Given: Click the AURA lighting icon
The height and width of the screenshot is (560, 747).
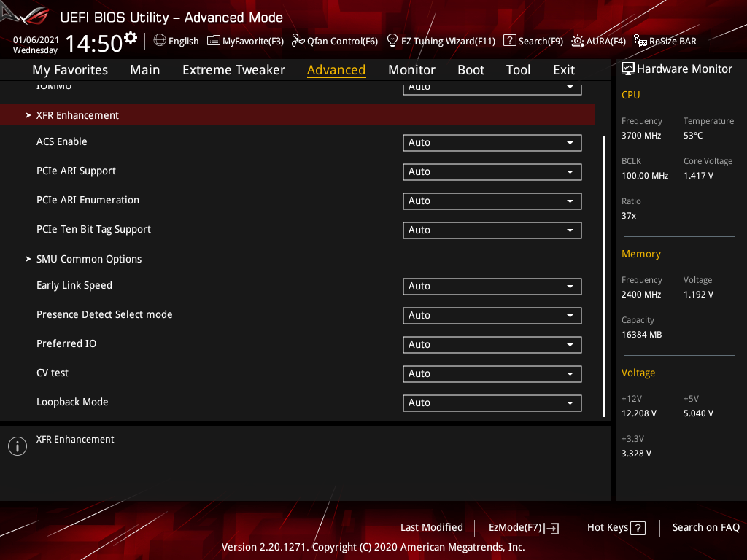Looking at the screenshot, I should (578, 41).
